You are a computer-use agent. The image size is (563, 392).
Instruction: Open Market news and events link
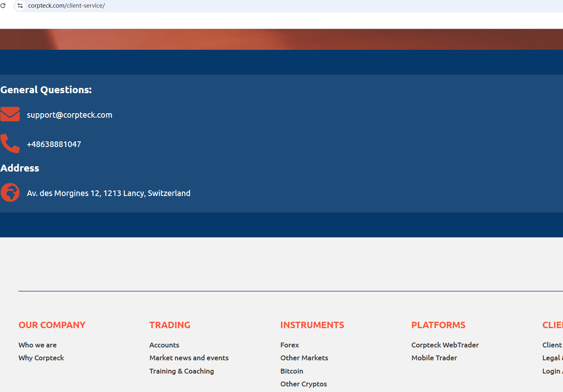pyautogui.click(x=189, y=358)
